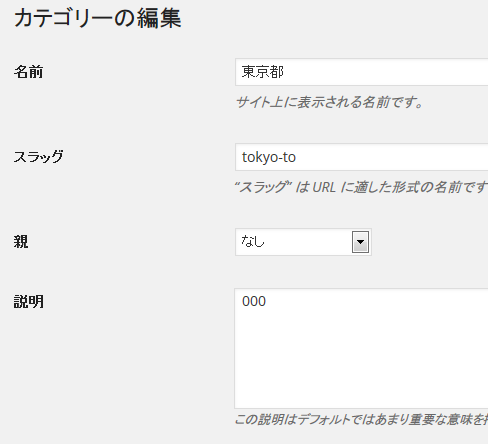Place cursor after 000 in description
Image resolution: width=488 pixels, height=444 pixels.
266,301
